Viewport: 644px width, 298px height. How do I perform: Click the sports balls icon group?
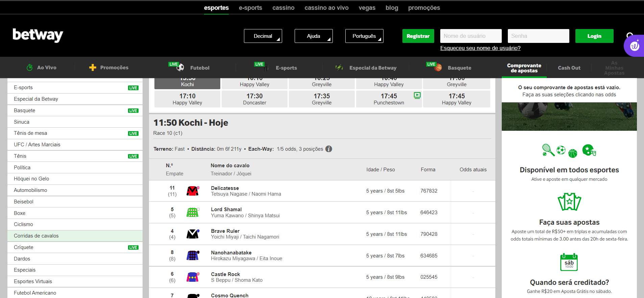pyautogui.click(x=569, y=151)
